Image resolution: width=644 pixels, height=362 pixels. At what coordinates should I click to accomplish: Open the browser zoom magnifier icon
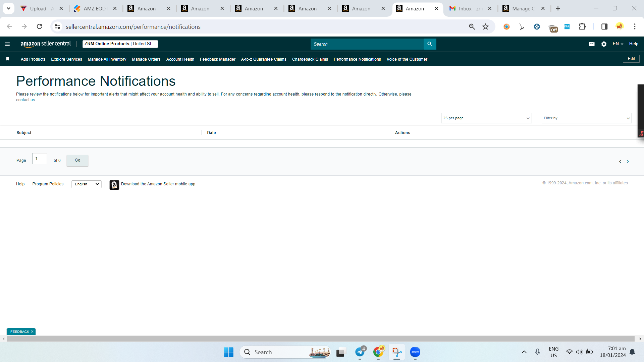[472, 26]
